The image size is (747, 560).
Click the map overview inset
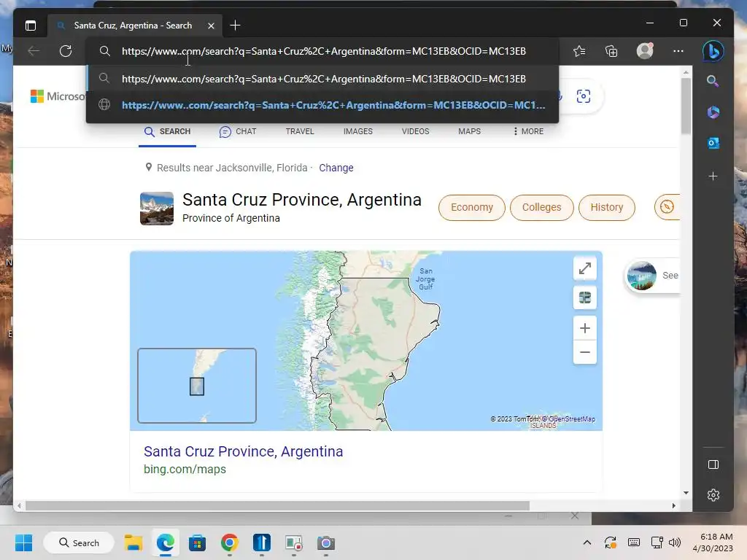(197, 386)
